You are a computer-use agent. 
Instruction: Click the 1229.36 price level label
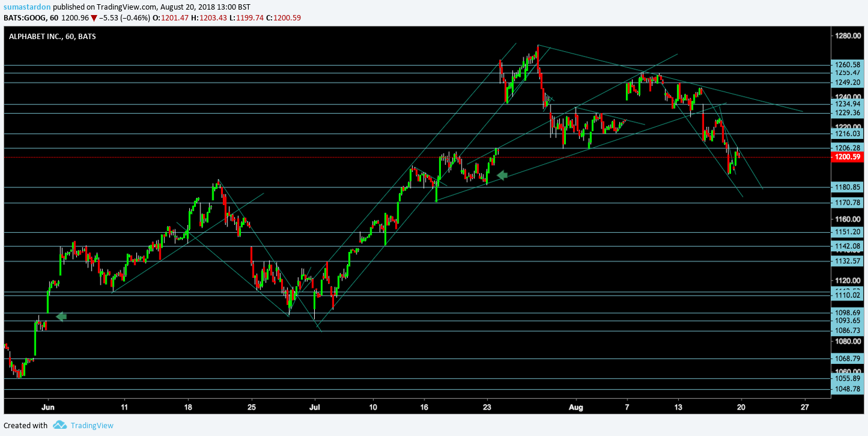pyautogui.click(x=848, y=113)
